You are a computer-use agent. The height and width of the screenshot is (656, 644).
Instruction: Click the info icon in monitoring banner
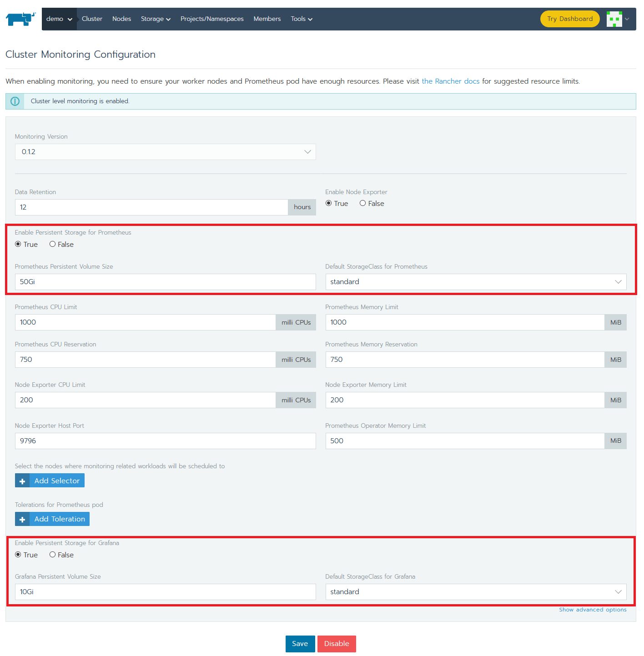tap(15, 101)
